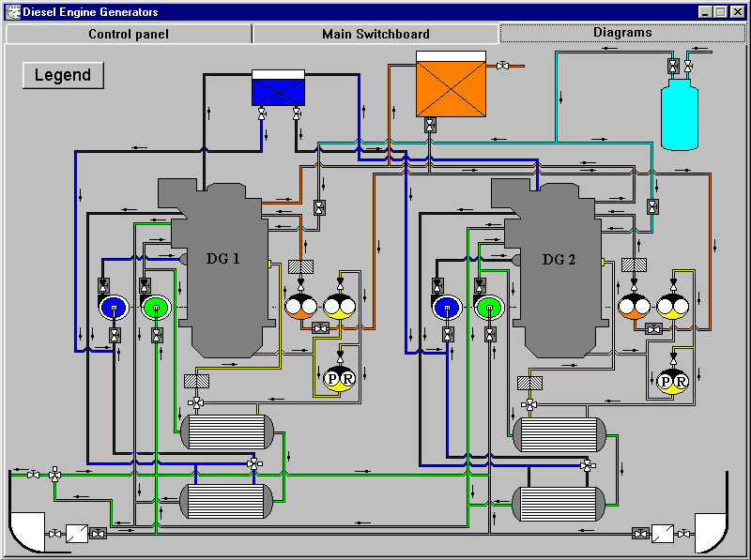Image resolution: width=751 pixels, height=560 pixels.
Task: Click DG 2 upper yellow lube oil pump
Action: tap(672, 307)
